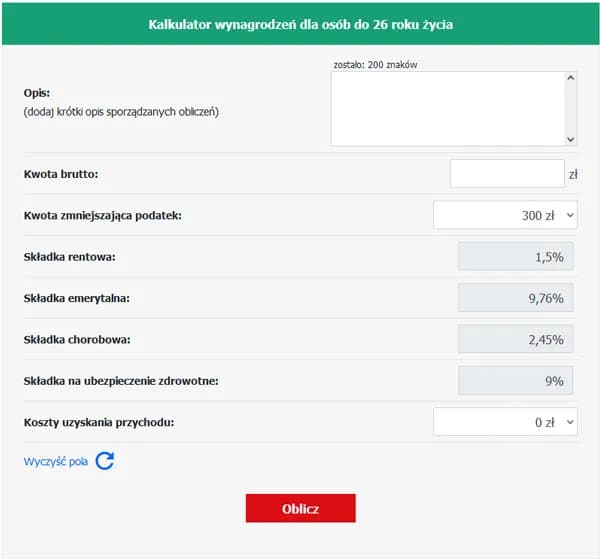Click the health insurance 9% field
The width and height of the screenshot is (600, 559).
point(515,381)
